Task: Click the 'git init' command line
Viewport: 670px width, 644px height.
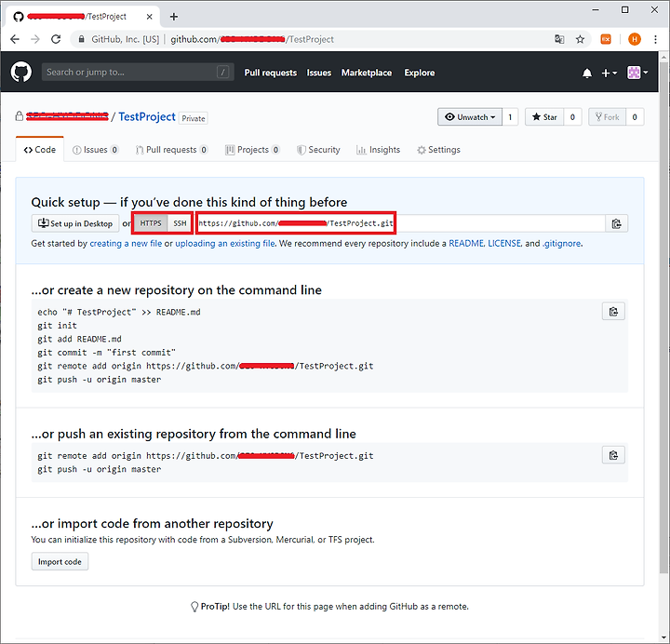Action: (x=58, y=326)
